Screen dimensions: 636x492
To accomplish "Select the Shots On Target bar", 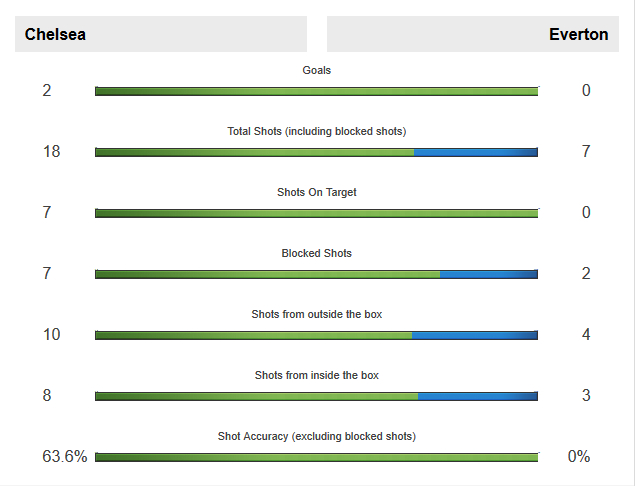I will tap(316, 213).
